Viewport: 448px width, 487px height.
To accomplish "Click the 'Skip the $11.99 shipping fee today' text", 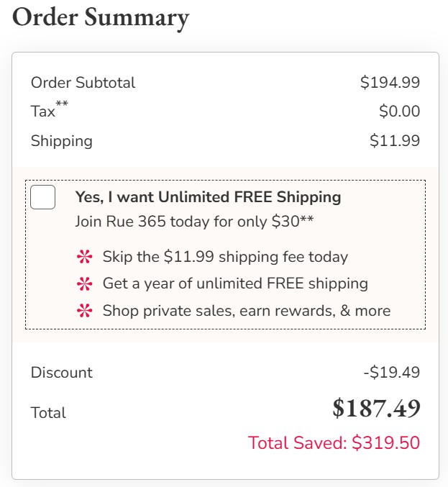I will pos(225,257).
